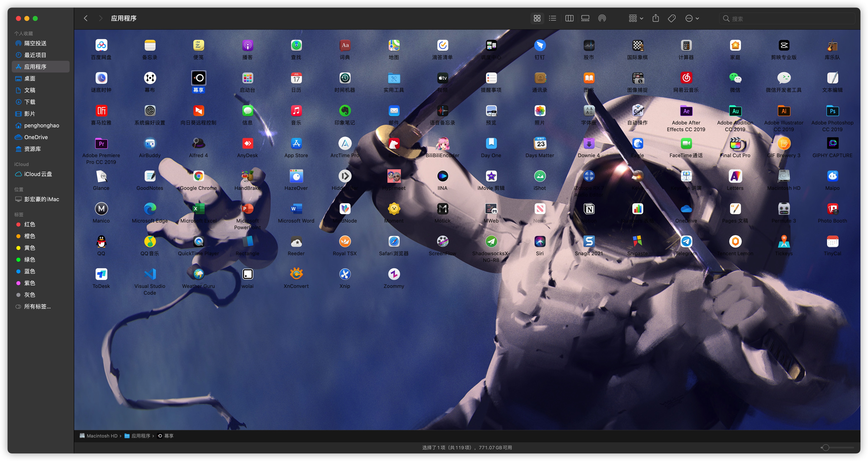Click the Edit Tags toolbar icon
Viewport: 868px width, 461px height.
672,18
